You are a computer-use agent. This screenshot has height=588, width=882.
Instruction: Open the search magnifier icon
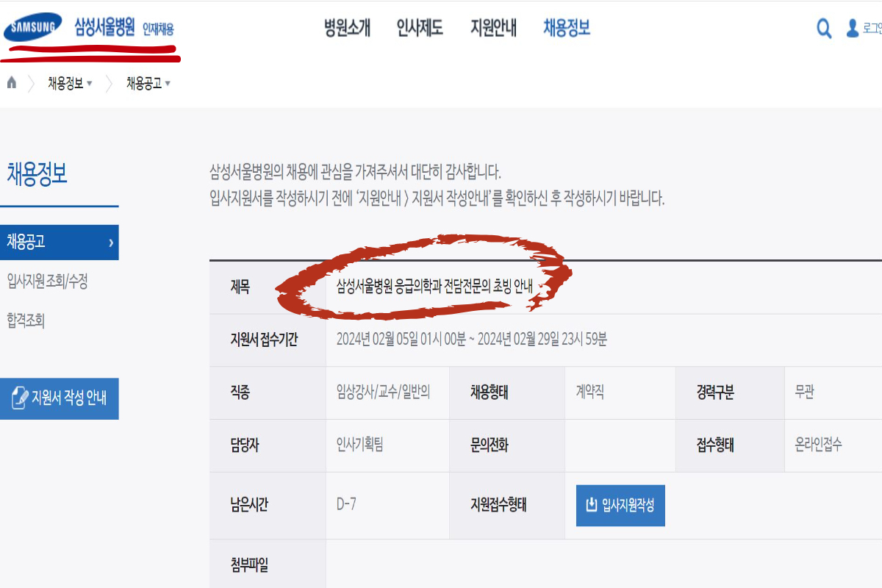point(824,29)
